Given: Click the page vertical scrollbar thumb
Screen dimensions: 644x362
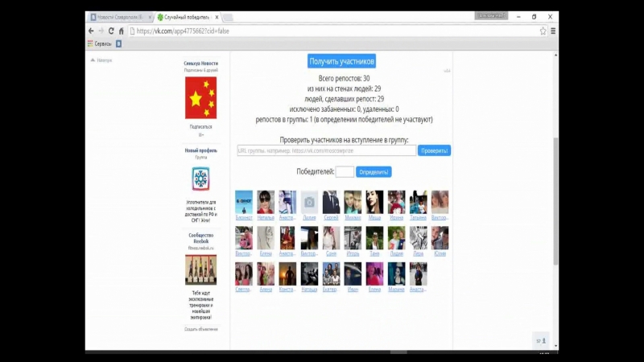Looking at the screenshot, I should (x=555, y=201).
